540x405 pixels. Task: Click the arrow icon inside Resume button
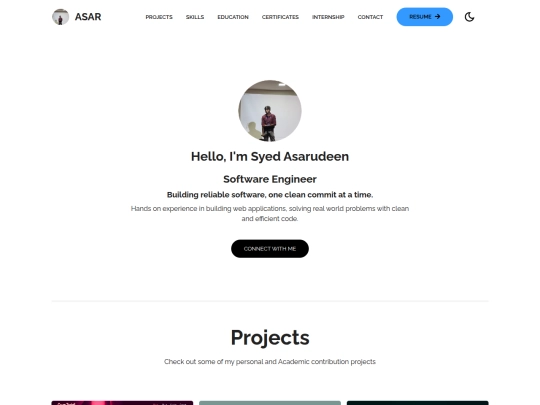(x=438, y=17)
